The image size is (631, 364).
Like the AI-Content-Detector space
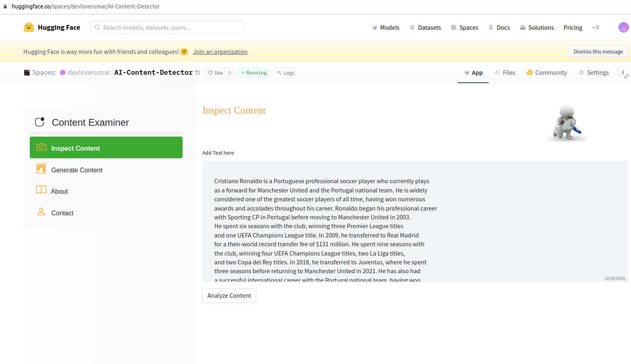(x=215, y=73)
